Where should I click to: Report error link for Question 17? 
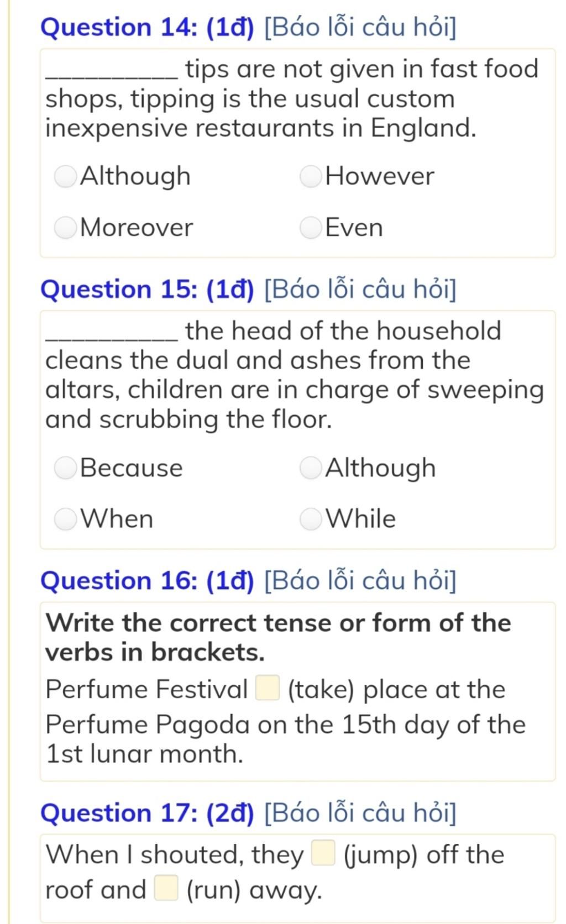361,813
